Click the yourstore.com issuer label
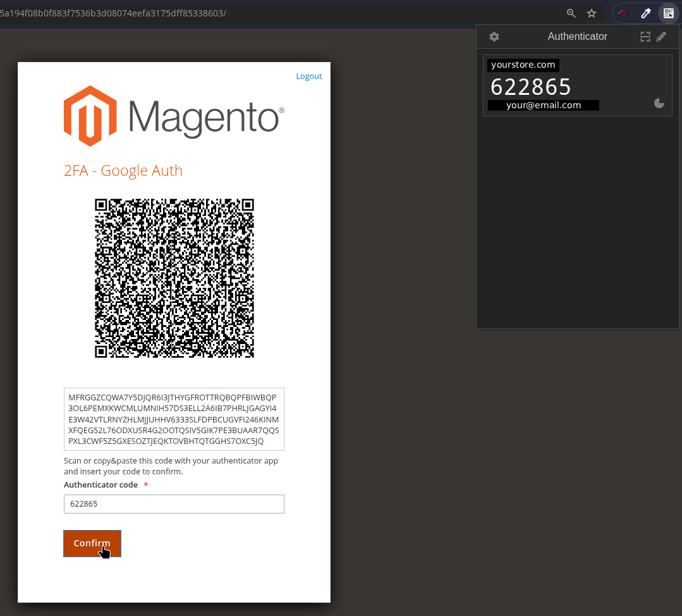Viewport: 682px width, 616px height. tap(523, 65)
